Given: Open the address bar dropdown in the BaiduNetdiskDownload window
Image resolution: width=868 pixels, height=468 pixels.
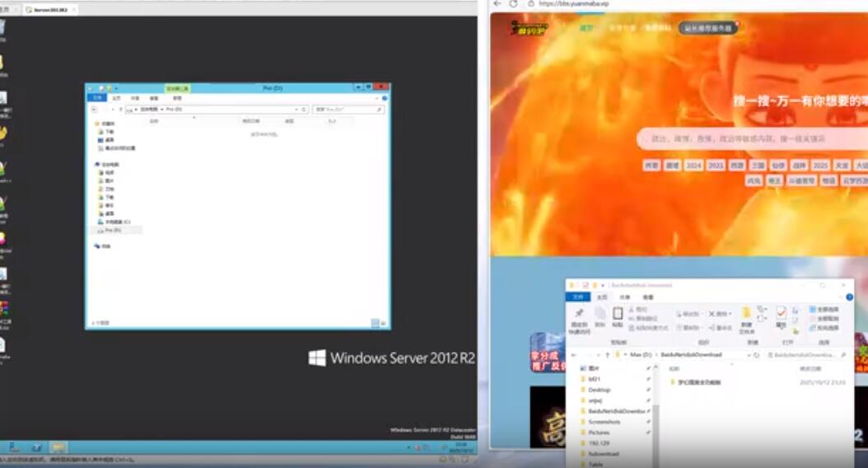Looking at the screenshot, I should [x=747, y=354].
